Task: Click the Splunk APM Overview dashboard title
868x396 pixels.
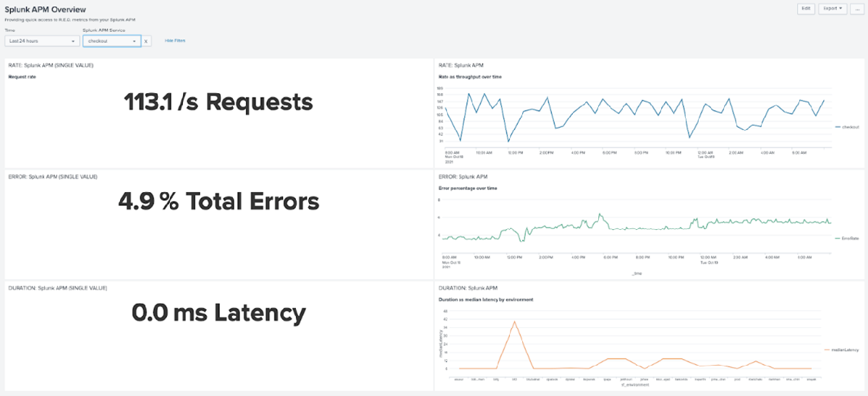Action: (x=46, y=9)
